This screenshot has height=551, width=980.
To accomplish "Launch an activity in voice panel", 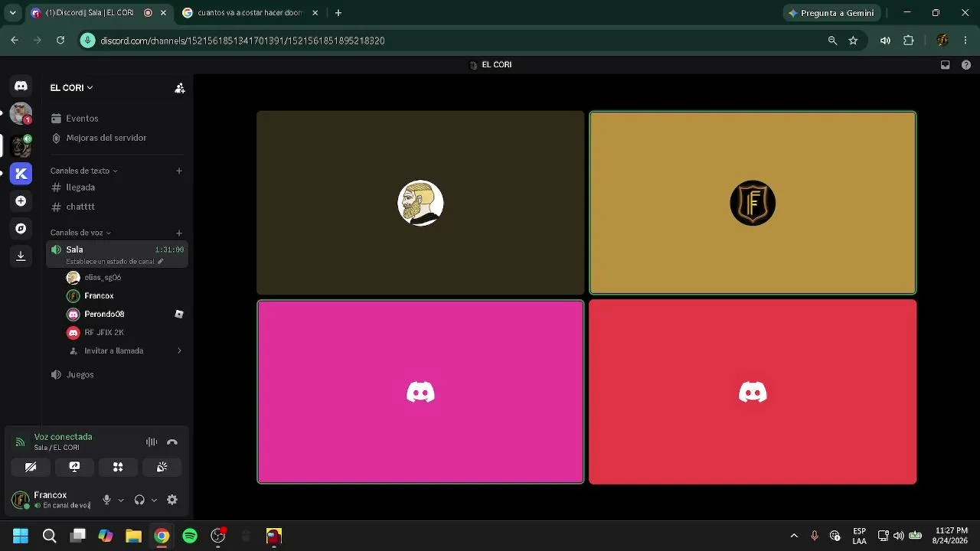I will pyautogui.click(x=118, y=467).
